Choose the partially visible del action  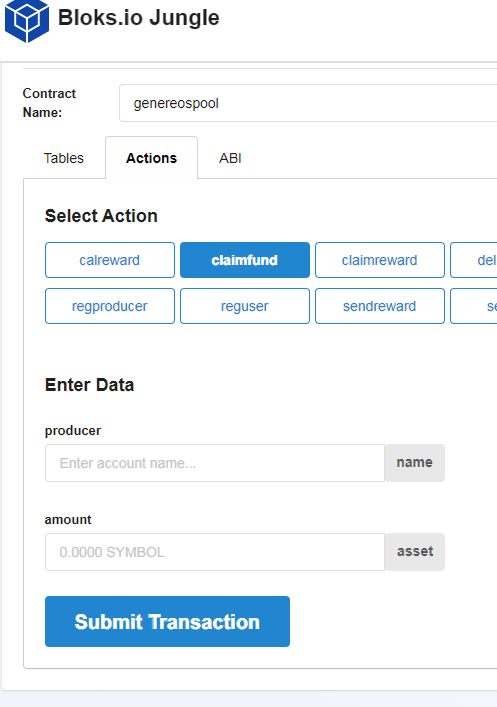click(x=474, y=260)
